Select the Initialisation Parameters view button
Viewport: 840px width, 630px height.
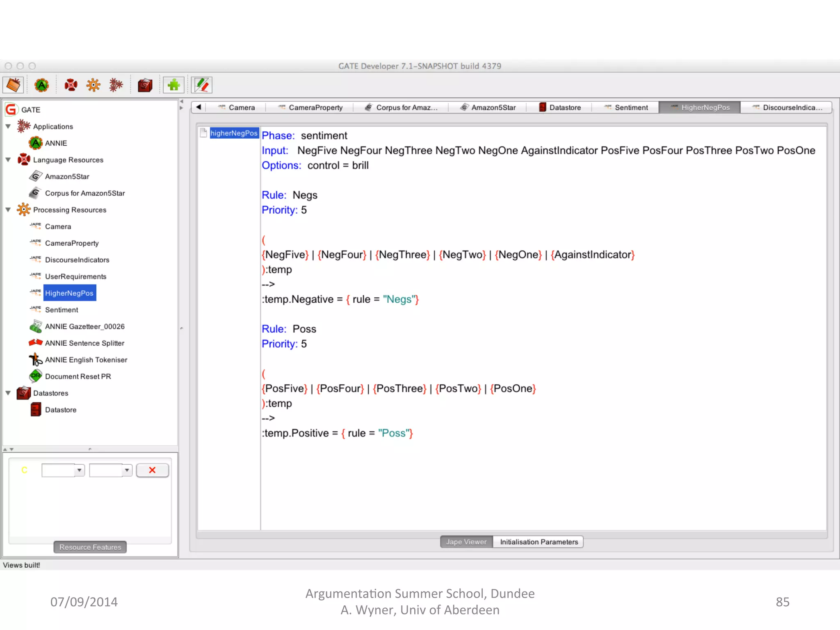coord(539,542)
